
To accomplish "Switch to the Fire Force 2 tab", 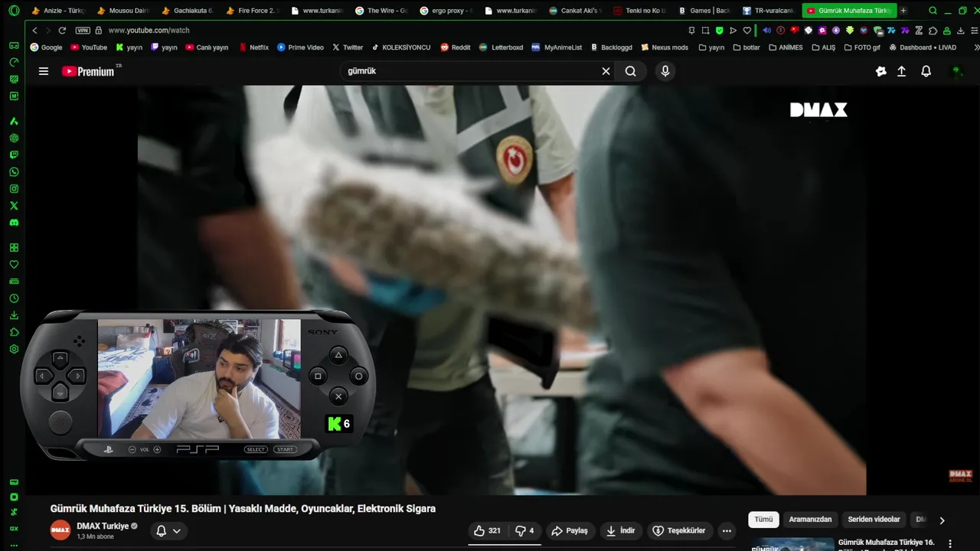I will pos(253,11).
